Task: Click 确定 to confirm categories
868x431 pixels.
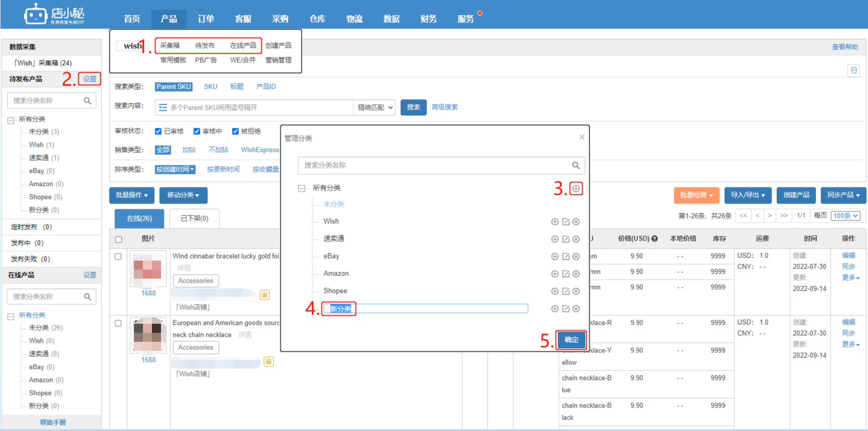Action: point(571,340)
